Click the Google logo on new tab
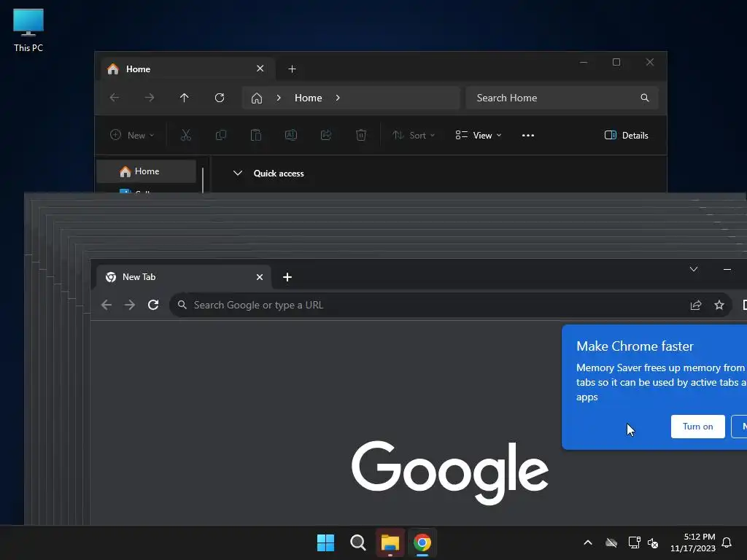The width and height of the screenshot is (747, 560). 449,472
